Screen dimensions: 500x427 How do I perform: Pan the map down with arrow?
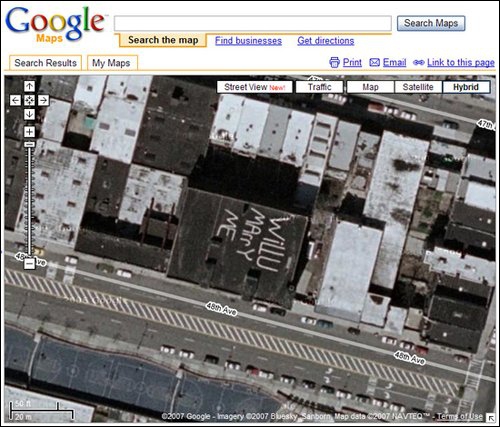29,114
